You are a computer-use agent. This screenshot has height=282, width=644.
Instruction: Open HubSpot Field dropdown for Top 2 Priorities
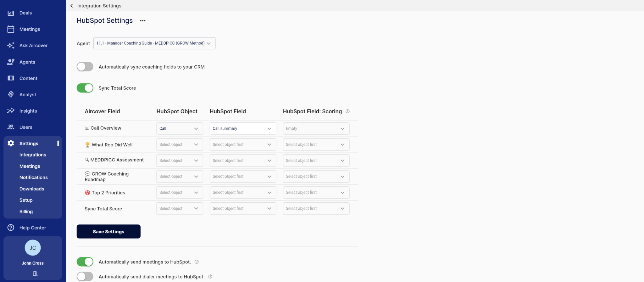tap(243, 192)
